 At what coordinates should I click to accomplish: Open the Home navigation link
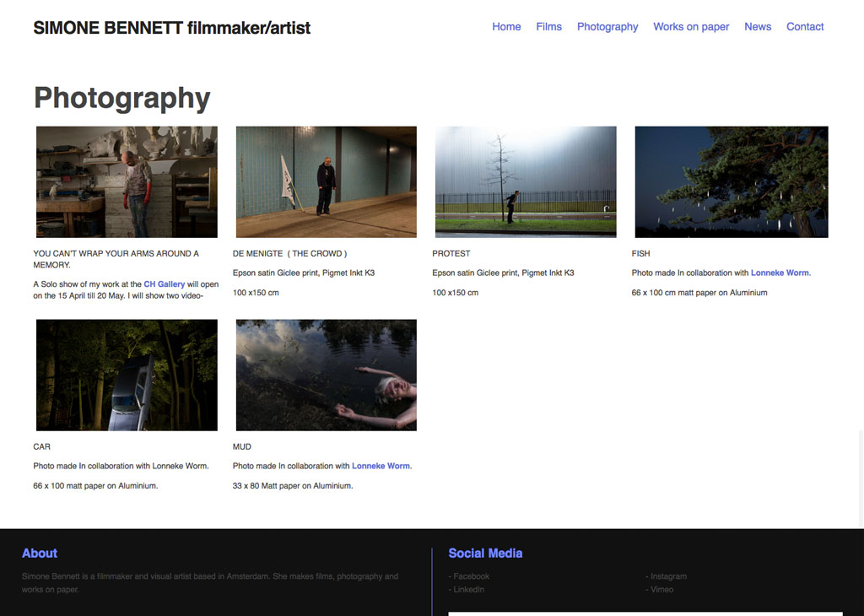tap(506, 27)
